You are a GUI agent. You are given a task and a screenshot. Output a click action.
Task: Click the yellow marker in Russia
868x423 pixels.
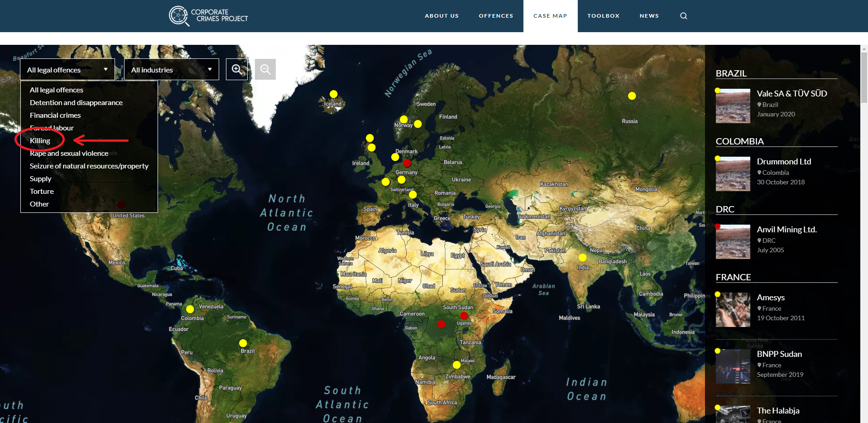pos(632,96)
